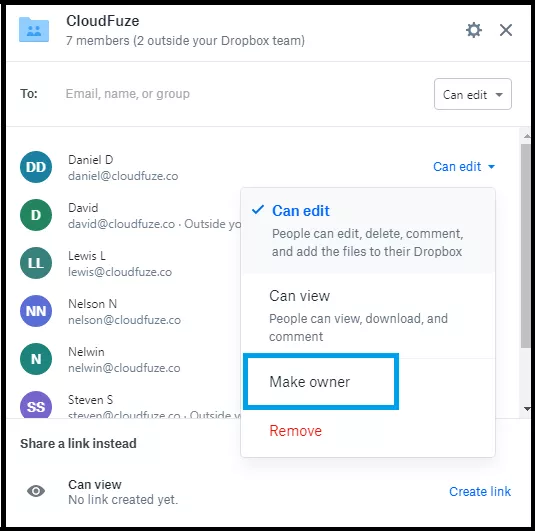Click the CloudFuze shared folder icon
535x531 pixels.
[34, 29]
